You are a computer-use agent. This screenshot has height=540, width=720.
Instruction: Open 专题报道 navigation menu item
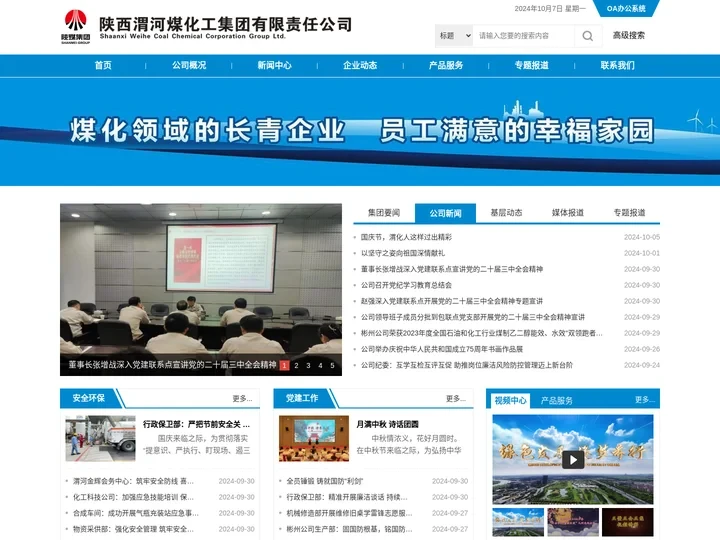[x=532, y=65]
